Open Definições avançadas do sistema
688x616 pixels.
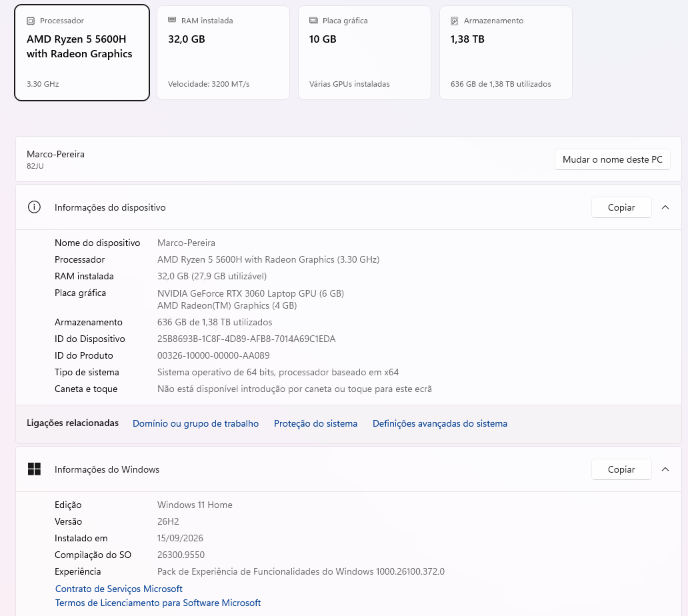point(440,423)
